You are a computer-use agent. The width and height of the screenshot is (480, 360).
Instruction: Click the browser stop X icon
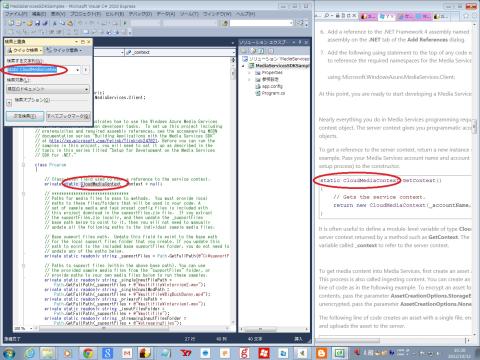354,15
